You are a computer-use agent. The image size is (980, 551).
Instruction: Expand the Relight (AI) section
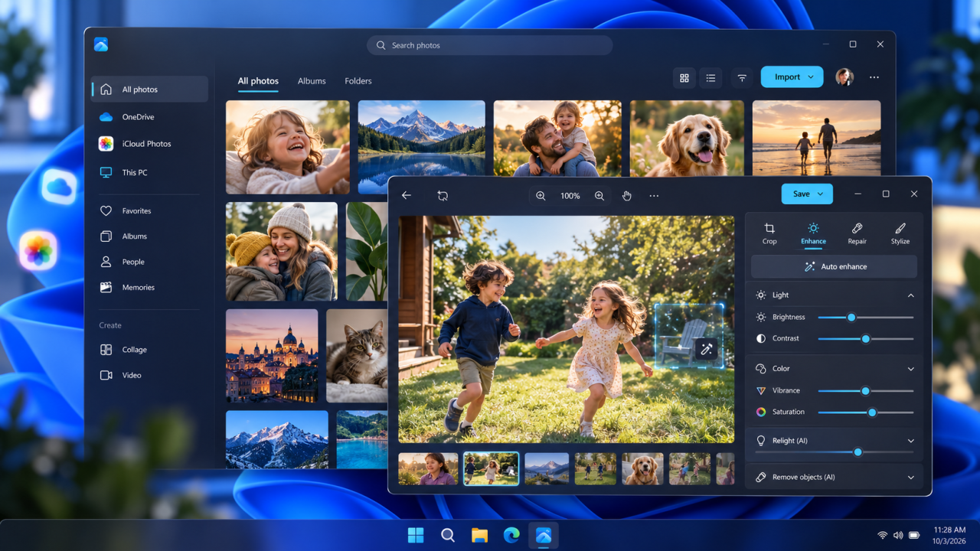point(910,441)
